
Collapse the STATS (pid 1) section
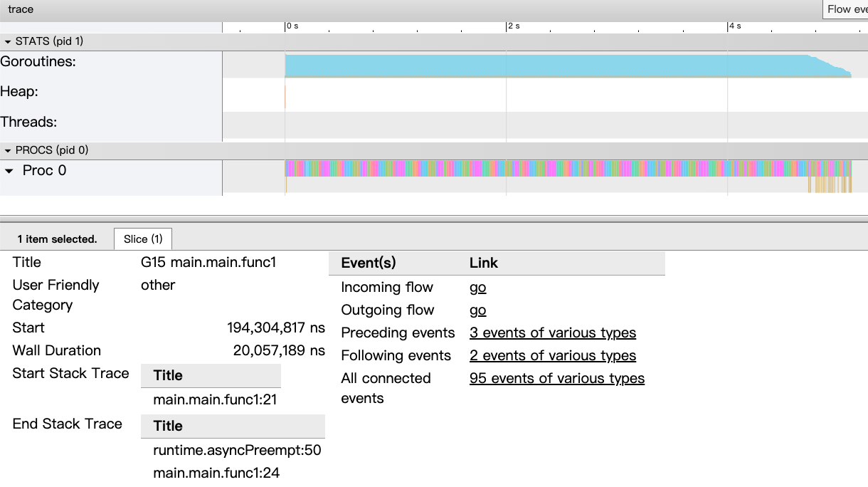coord(9,41)
